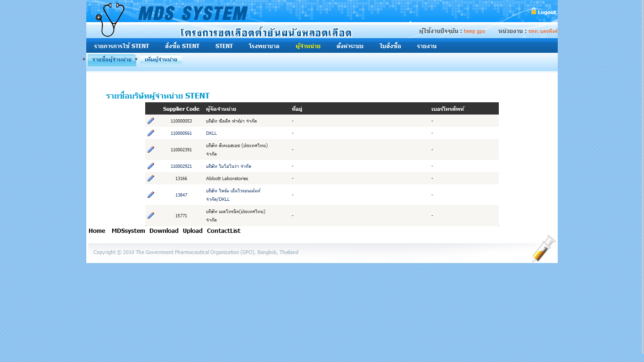Screen dimensions: 644x362
Task: Select the รายชื่อผู้จำหน่าย tab
Action: coord(112,60)
